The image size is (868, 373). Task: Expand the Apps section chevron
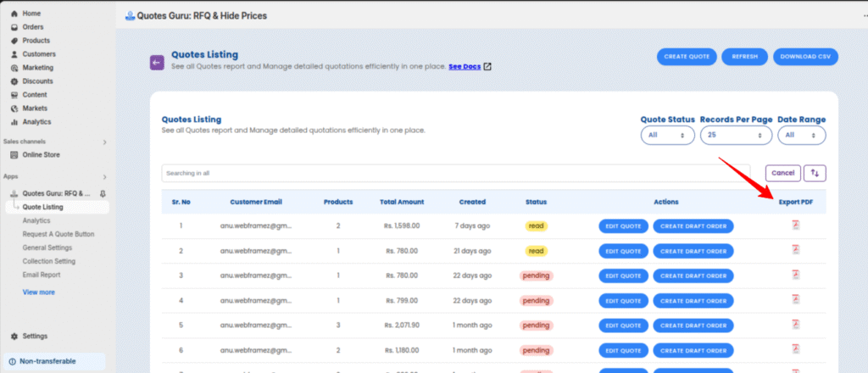tap(104, 177)
